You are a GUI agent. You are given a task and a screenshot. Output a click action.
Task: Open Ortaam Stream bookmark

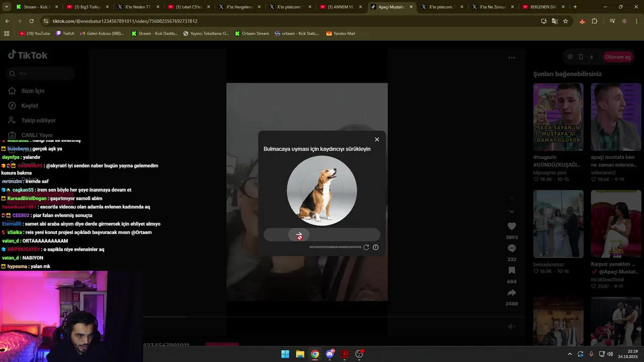tap(252, 33)
